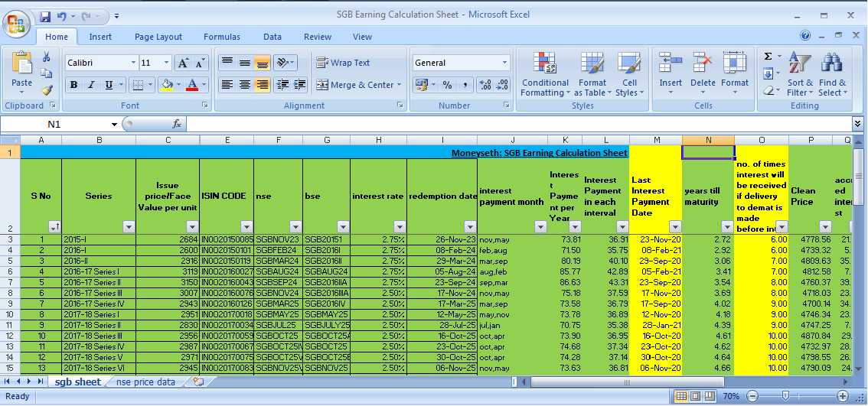Open the ISIN CODE filter dropdown
This screenshot has width=868, height=406.
pyautogui.click(x=247, y=226)
